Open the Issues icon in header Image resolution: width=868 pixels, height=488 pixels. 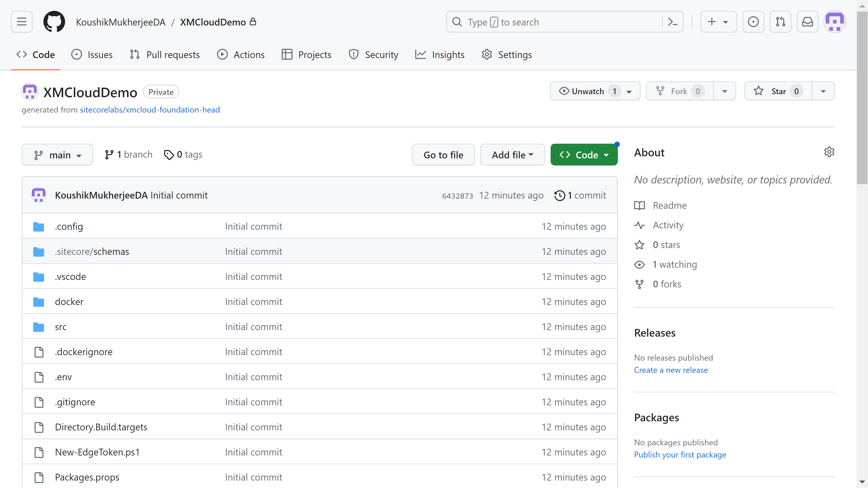point(753,22)
